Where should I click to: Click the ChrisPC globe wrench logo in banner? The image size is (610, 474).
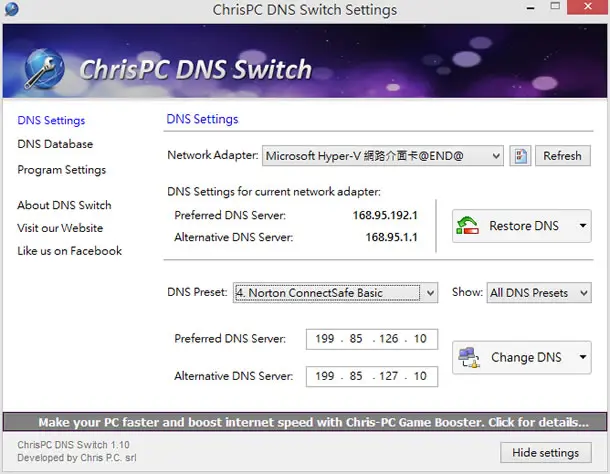(x=44, y=68)
